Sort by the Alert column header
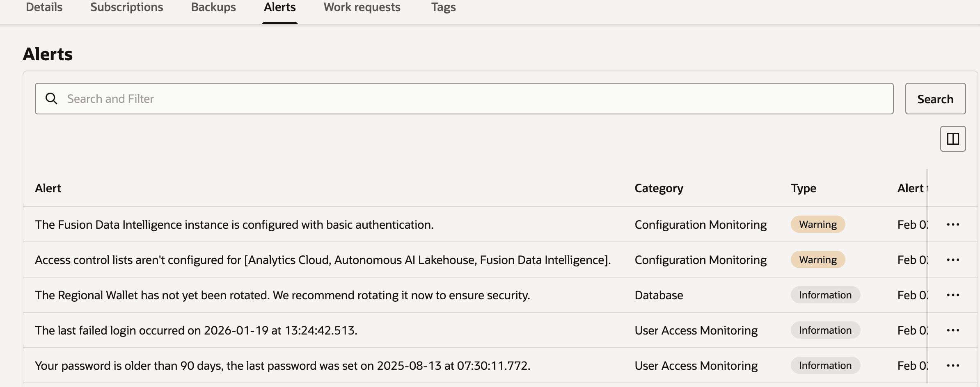Viewport: 980px width, 387px height. click(48, 188)
